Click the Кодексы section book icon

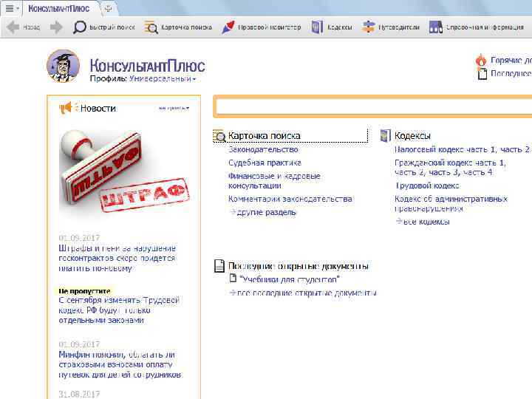(x=386, y=136)
